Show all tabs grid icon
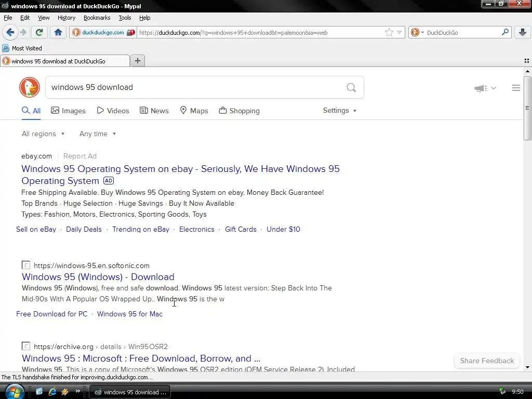Screen dimensions: 532x399 (527, 61)
